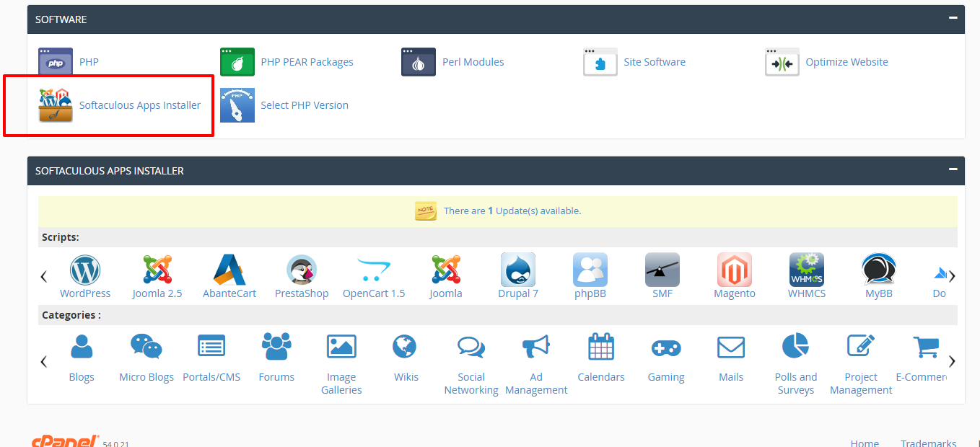The width and height of the screenshot is (980, 447).
Task: Open the Select PHP Version icon
Action: (237, 105)
